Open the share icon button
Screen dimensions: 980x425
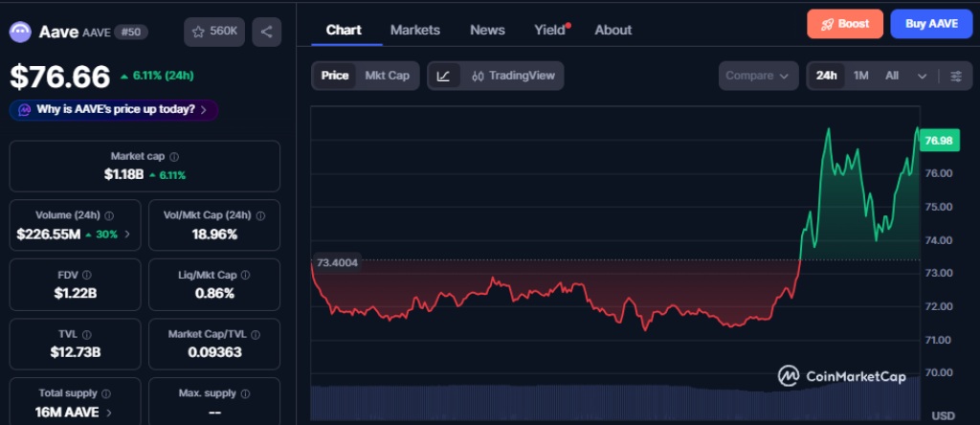click(x=267, y=32)
